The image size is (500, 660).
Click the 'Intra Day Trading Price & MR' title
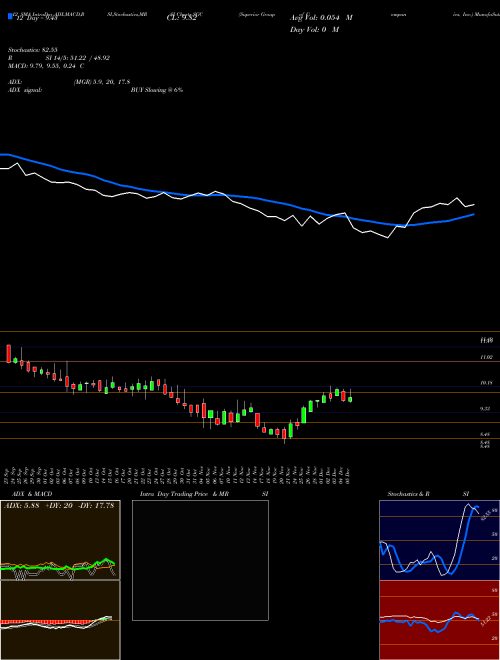pyautogui.click(x=185, y=494)
